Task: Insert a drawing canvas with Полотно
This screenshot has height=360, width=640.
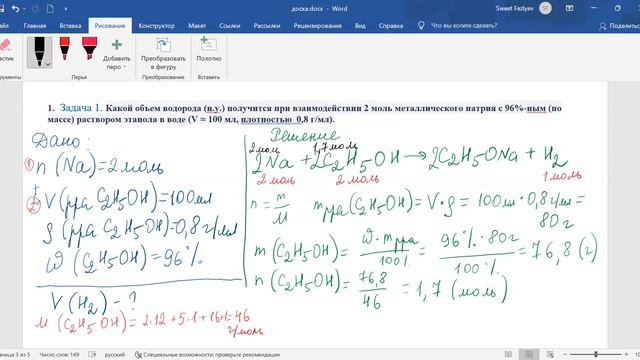Action: (x=209, y=44)
